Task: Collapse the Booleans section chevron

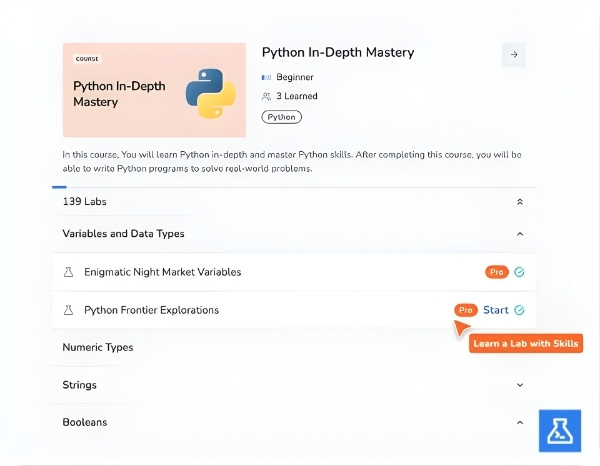Action: (520, 422)
